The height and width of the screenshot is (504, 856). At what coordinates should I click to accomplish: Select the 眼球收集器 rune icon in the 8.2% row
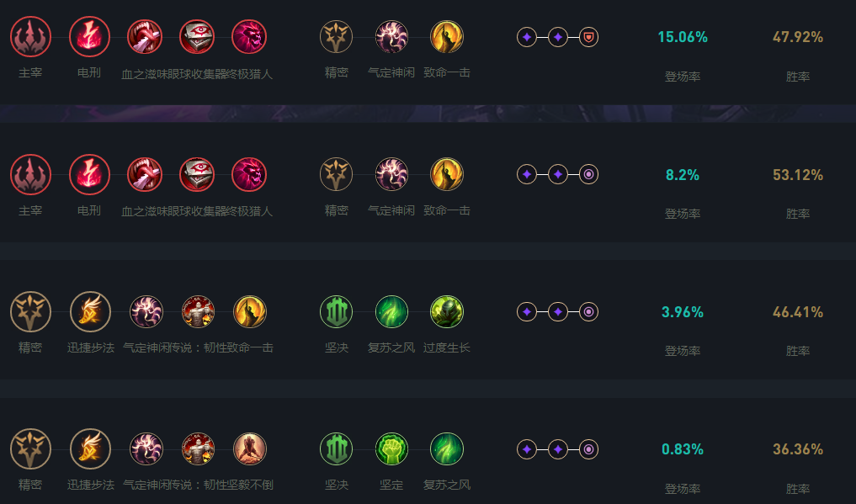point(197,175)
